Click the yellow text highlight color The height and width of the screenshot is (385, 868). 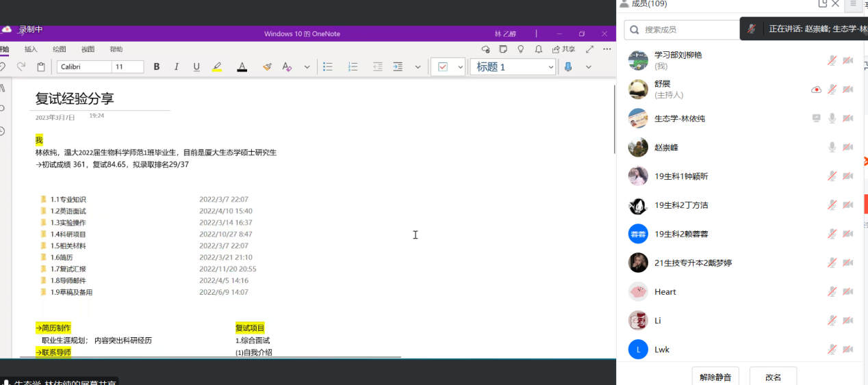pyautogui.click(x=217, y=67)
